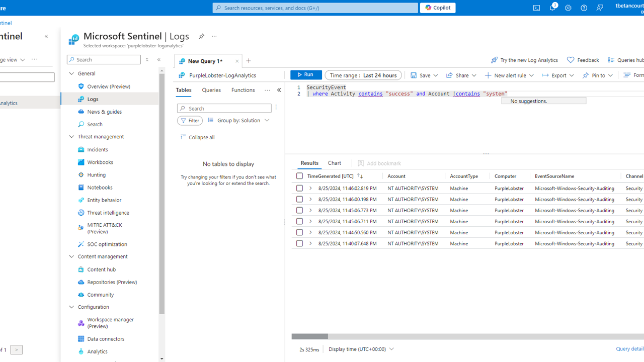
Task: Open the feedback person icon in top bar
Action: pyautogui.click(x=600, y=8)
